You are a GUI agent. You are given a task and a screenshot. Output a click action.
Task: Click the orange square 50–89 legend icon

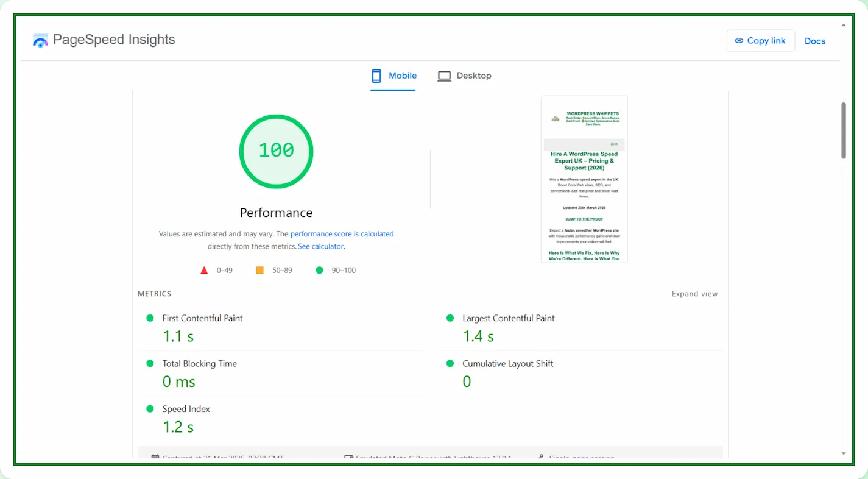pos(259,270)
